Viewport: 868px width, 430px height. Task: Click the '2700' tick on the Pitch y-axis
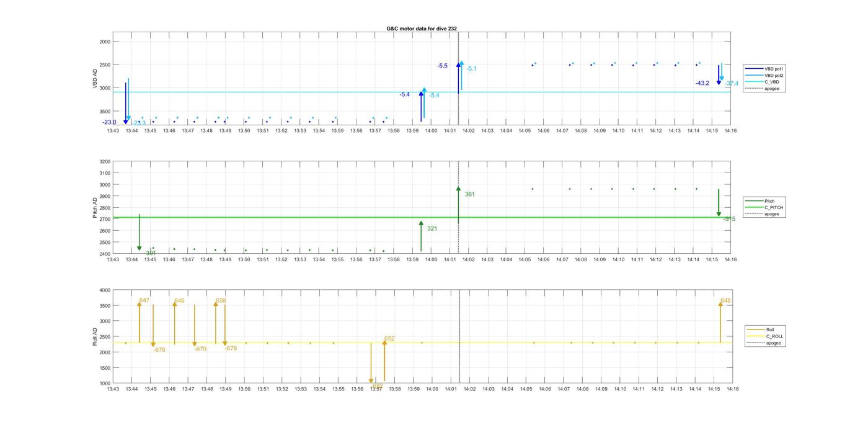coord(105,220)
